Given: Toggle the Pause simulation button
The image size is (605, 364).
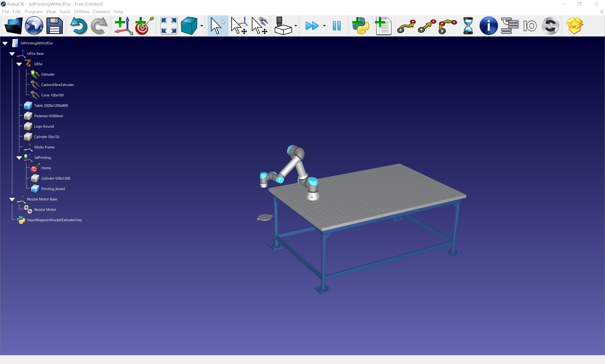Looking at the screenshot, I should [x=337, y=26].
